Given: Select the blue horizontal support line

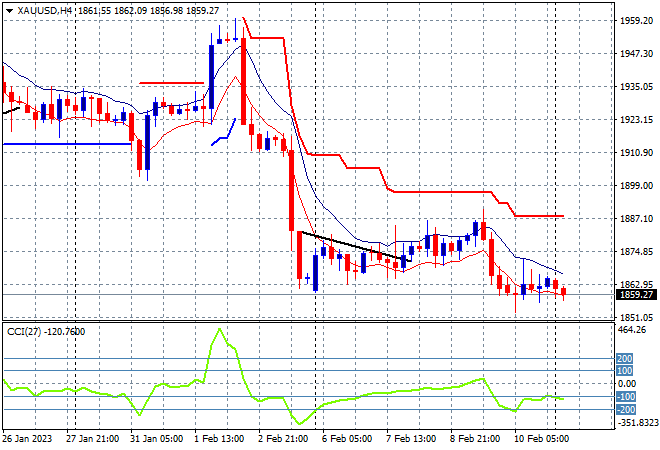Looking at the screenshot, I should coord(67,144).
